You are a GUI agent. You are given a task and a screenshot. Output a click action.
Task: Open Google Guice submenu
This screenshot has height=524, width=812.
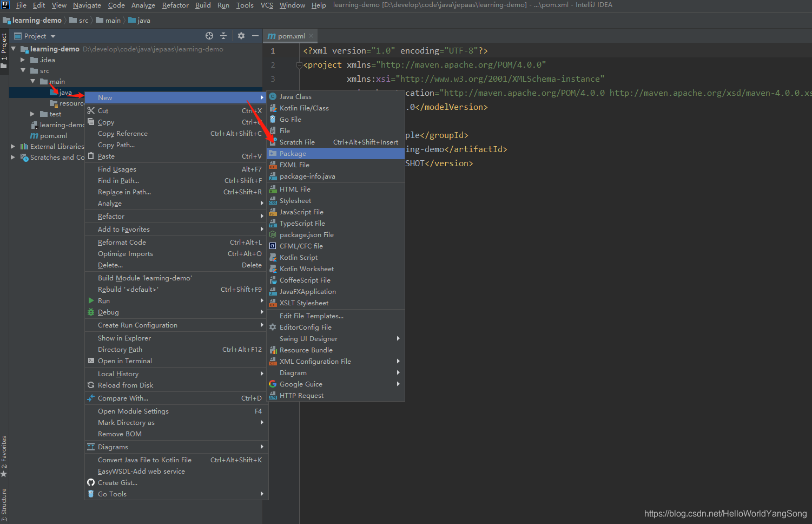336,384
